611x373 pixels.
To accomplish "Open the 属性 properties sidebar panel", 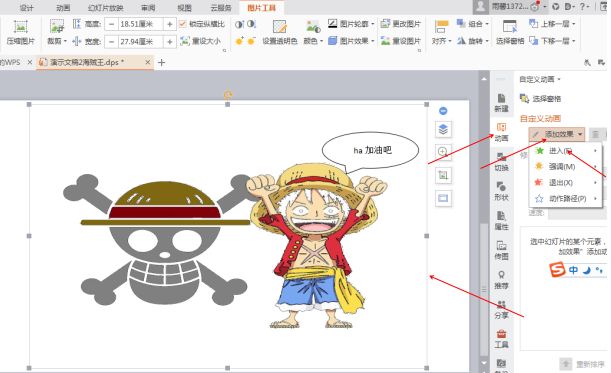I will coord(501,221).
